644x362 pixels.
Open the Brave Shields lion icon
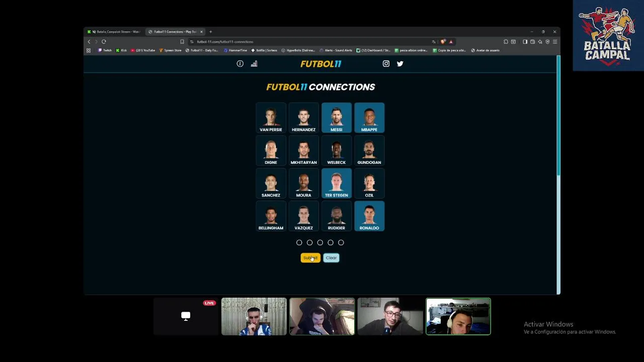(x=443, y=42)
